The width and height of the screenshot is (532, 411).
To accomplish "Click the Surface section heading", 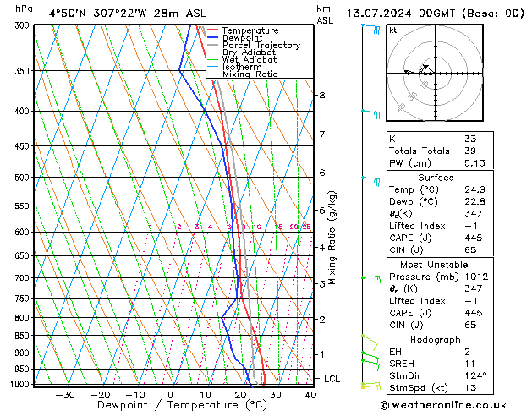I will point(436,178).
